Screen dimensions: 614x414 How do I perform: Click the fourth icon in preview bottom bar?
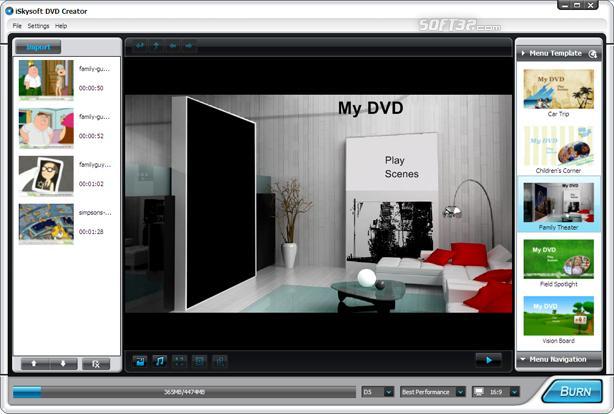(x=200, y=361)
